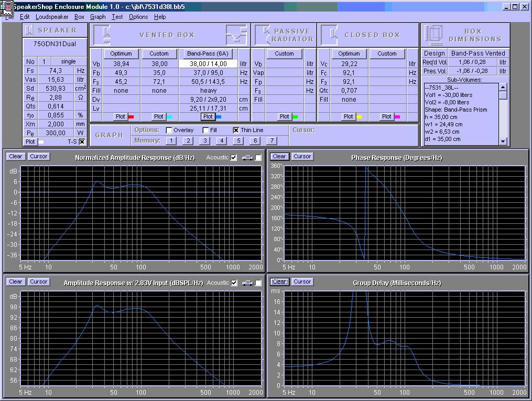Click the car icon in 2.83V Amplitude graph
This screenshot has width=532, height=401.
pyautogui.click(x=247, y=283)
